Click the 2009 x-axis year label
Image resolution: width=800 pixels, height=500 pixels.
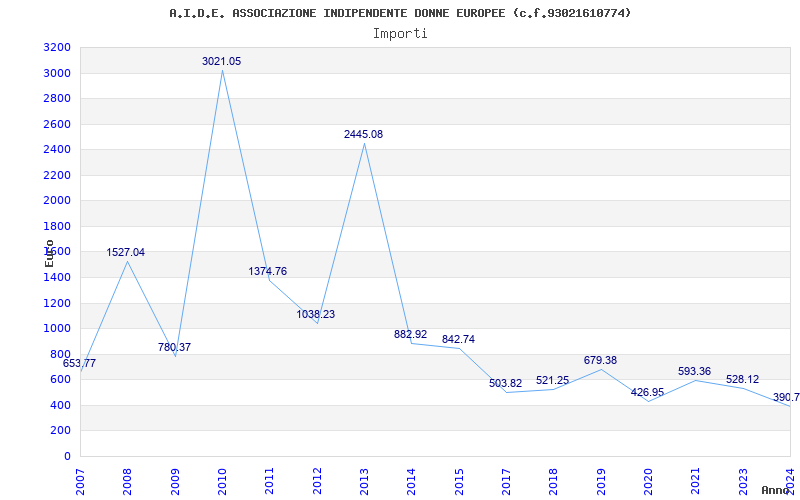[175, 482]
